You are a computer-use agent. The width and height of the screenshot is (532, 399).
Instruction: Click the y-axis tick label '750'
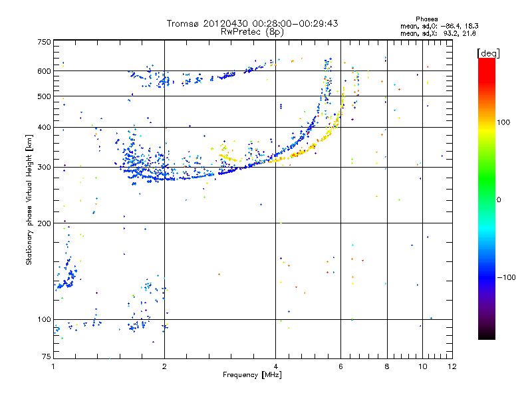(45, 42)
